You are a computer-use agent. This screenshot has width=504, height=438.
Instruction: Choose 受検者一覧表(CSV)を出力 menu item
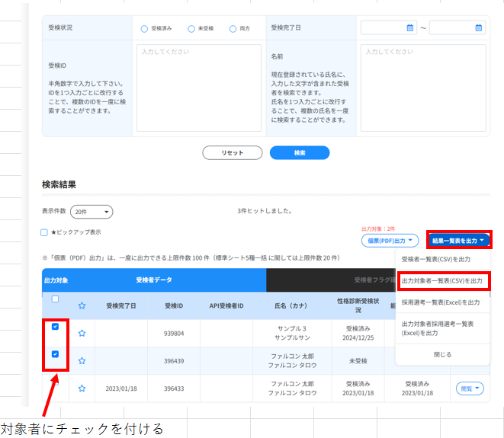point(442,259)
